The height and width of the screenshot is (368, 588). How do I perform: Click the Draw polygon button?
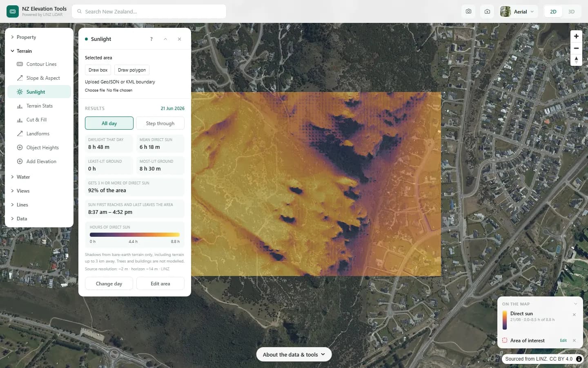coord(132,70)
